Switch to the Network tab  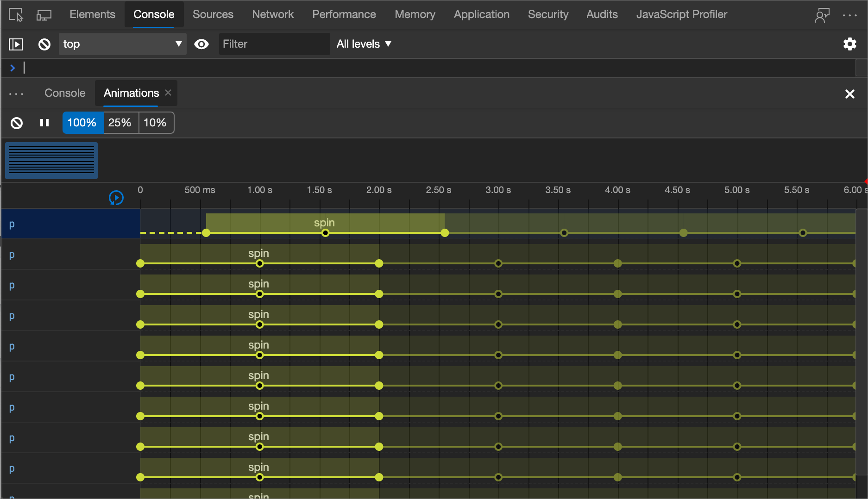272,14
